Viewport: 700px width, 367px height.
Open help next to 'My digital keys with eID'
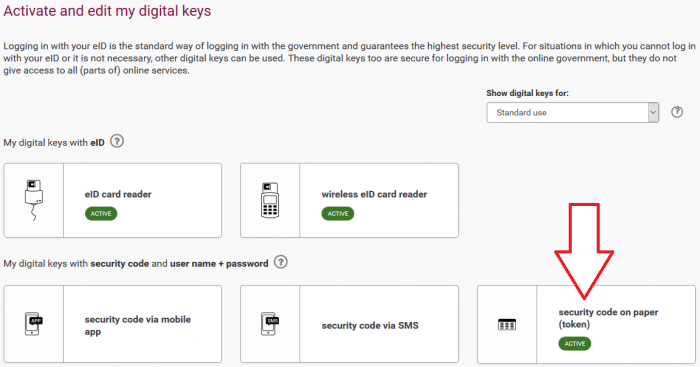(117, 142)
